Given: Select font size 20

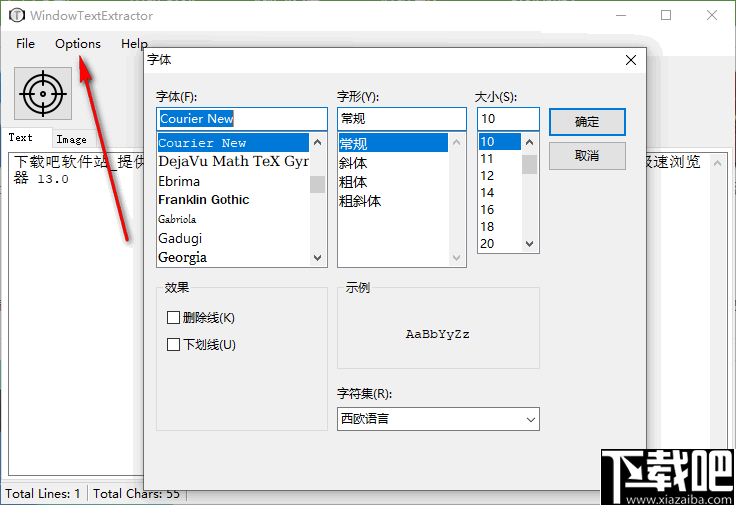Looking at the screenshot, I should 500,244.
